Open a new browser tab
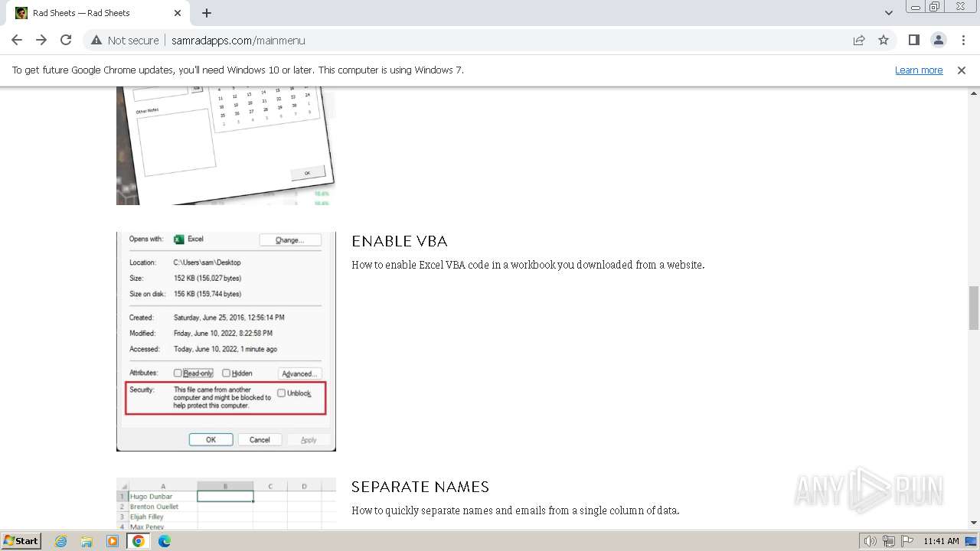Screen dimensions: 980x551 point(207,13)
